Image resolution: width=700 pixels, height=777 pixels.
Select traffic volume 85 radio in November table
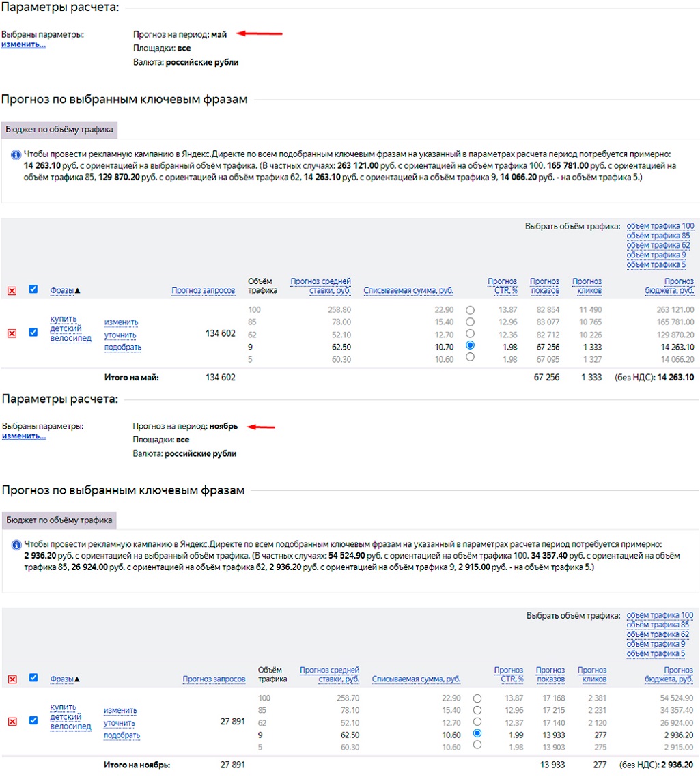click(x=477, y=710)
